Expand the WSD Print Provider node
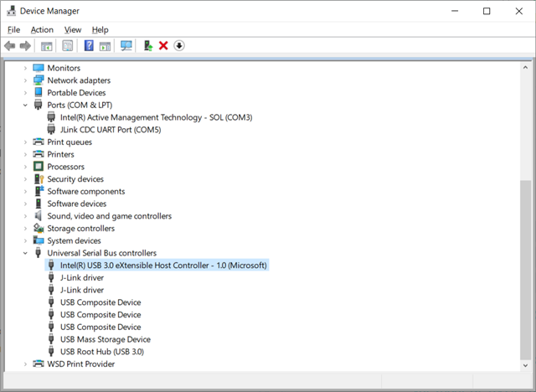 point(25,364)
